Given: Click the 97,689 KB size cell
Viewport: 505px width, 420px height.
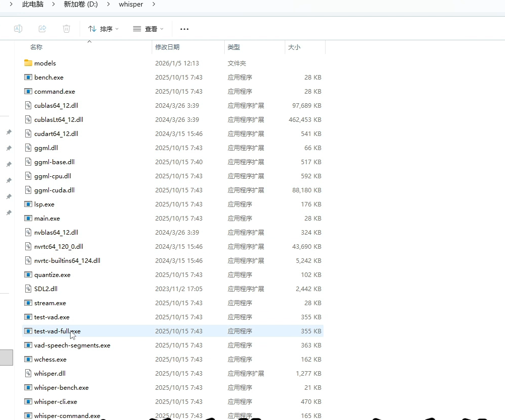Looking at the screenshot, I should 306,106.
